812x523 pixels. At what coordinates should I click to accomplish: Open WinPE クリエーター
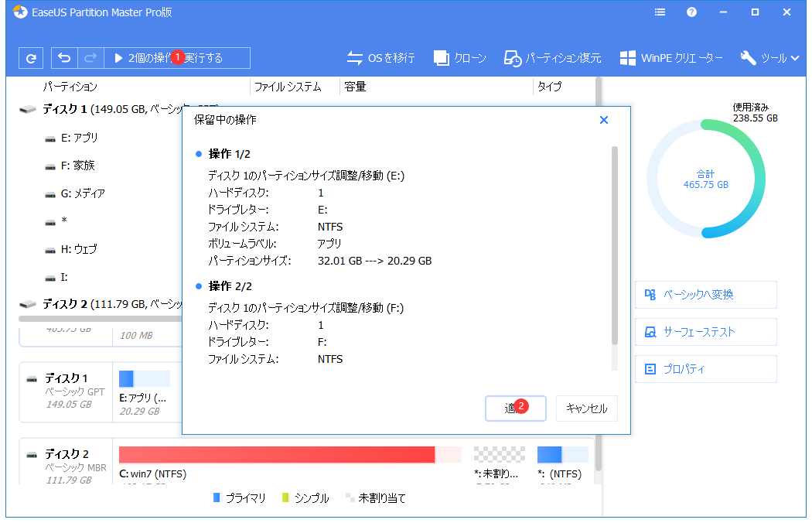(x=671, y=58)
